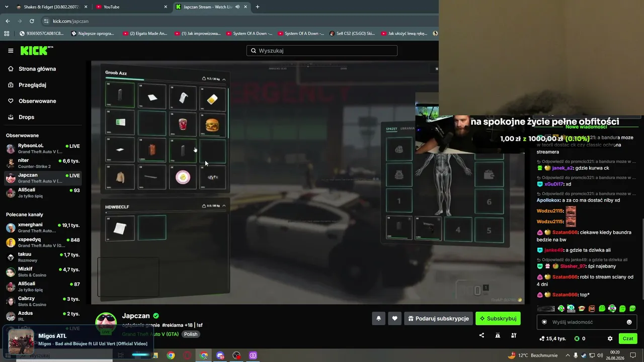Screen dimensions: 644x362
Task: Open the Sell CS2 (CS:GO) Skins bookmark
Action: [352, 34]
